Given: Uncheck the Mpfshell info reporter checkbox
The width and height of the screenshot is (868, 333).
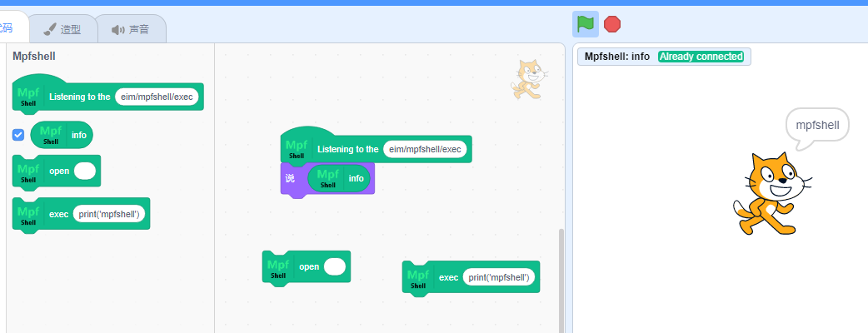Looking at the screenshot, I should coord(18,134).
